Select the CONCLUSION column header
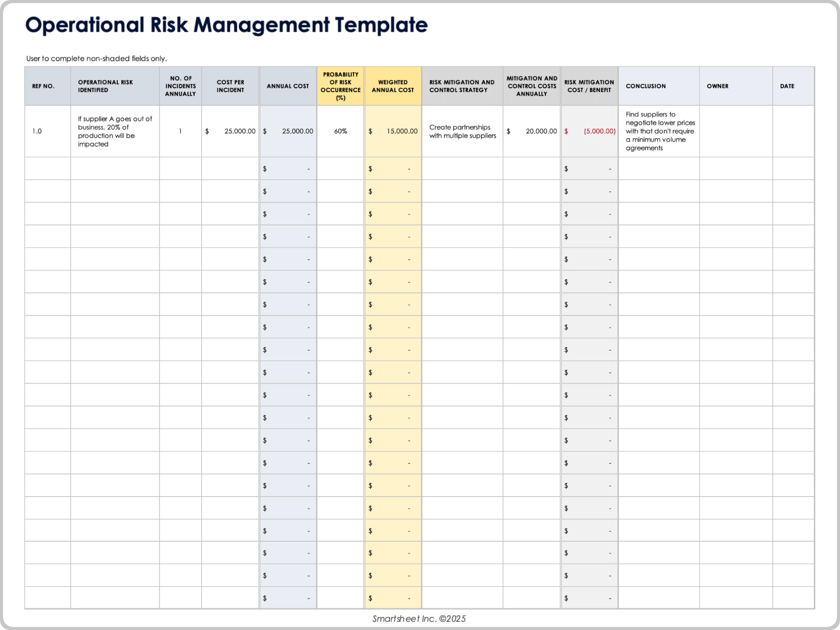840x630 pixels. pyautogui.click(x=646, y=86)
